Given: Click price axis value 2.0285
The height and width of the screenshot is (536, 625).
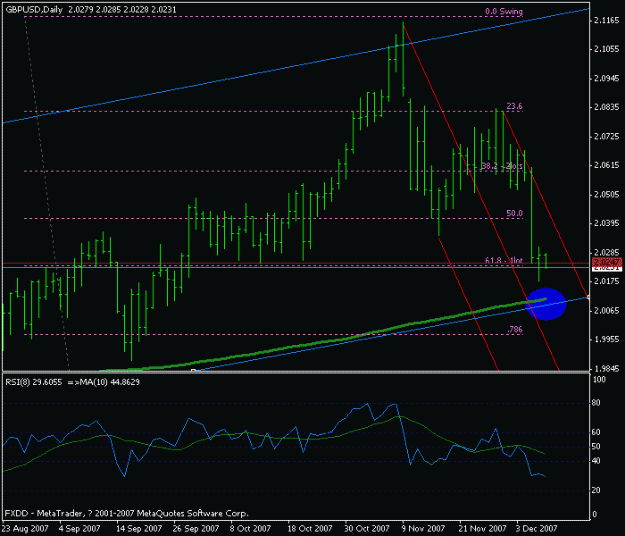Looking at the screenshot, I should 607,252.
